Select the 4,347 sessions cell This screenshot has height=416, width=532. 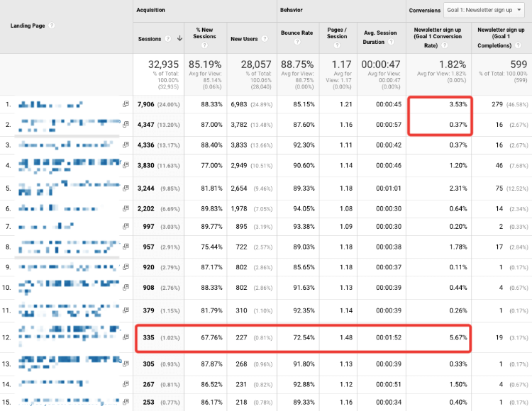click(x=146, y=125)
